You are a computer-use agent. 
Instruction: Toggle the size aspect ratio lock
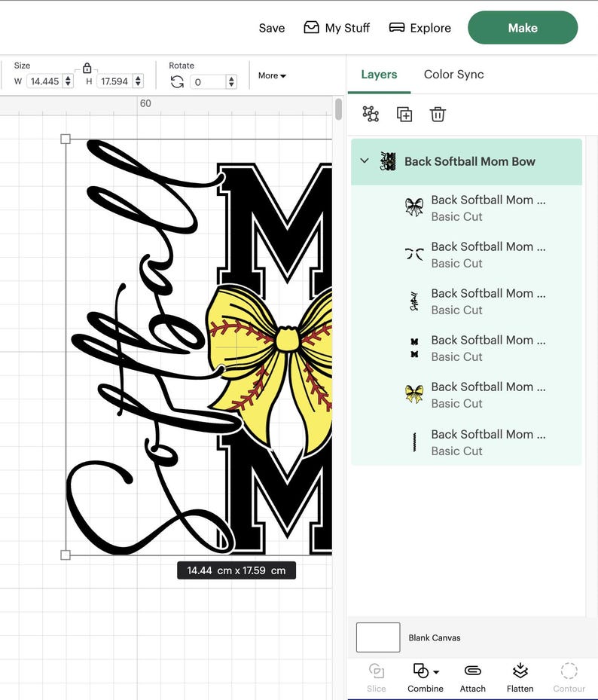(x=87, y=69)
